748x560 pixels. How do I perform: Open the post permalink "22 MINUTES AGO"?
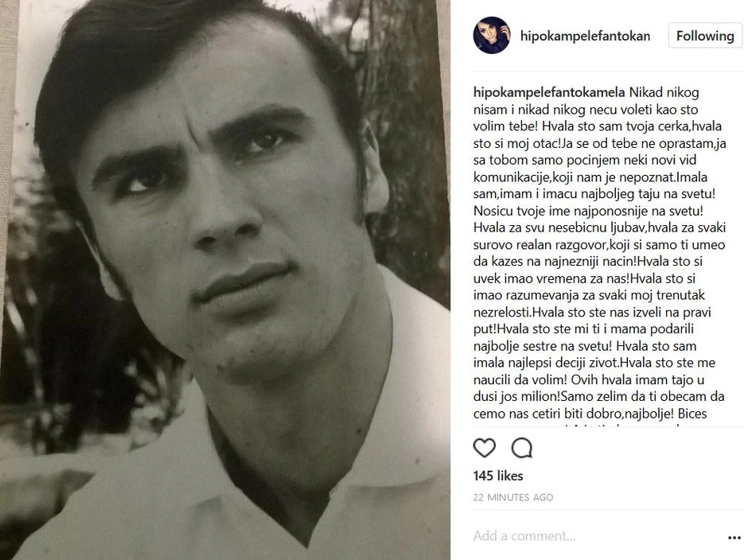pyautogui.click(x=512, y=497)
